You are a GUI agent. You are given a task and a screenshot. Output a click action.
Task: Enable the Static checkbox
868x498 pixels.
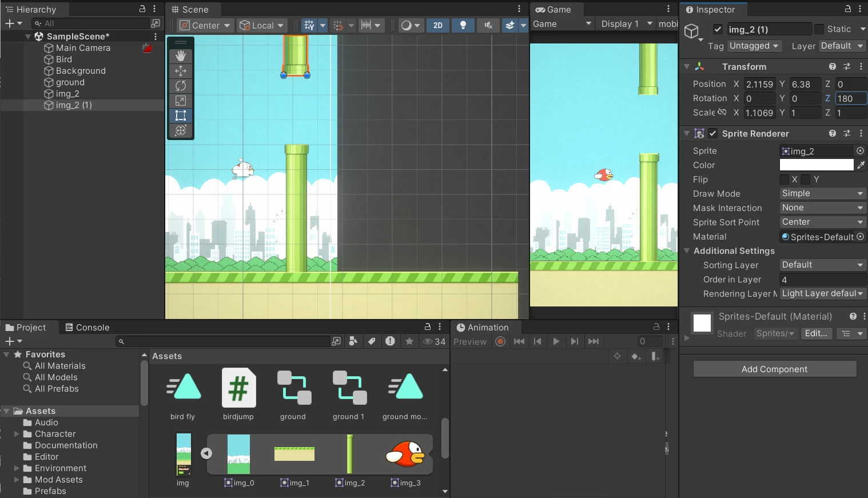(819, 29)
